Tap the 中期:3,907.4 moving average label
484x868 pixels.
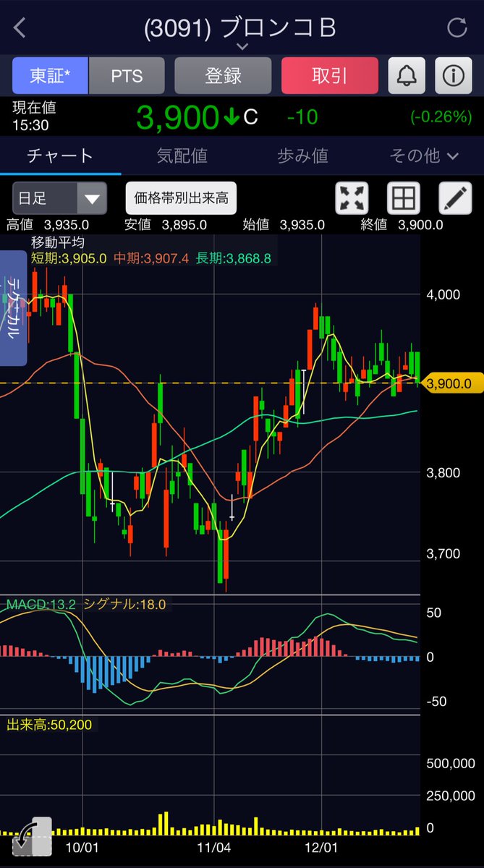pos(150,258)
